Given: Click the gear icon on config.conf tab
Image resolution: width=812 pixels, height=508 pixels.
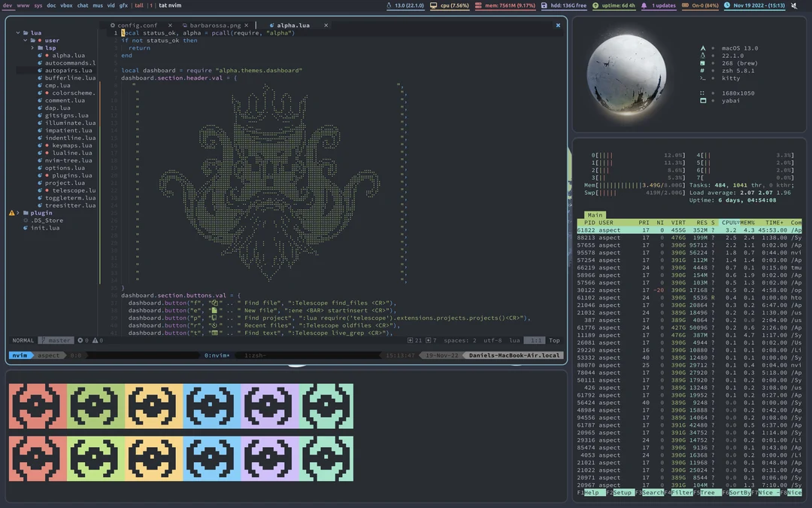Looking at the screenshot, I should (x=112, y=26).
